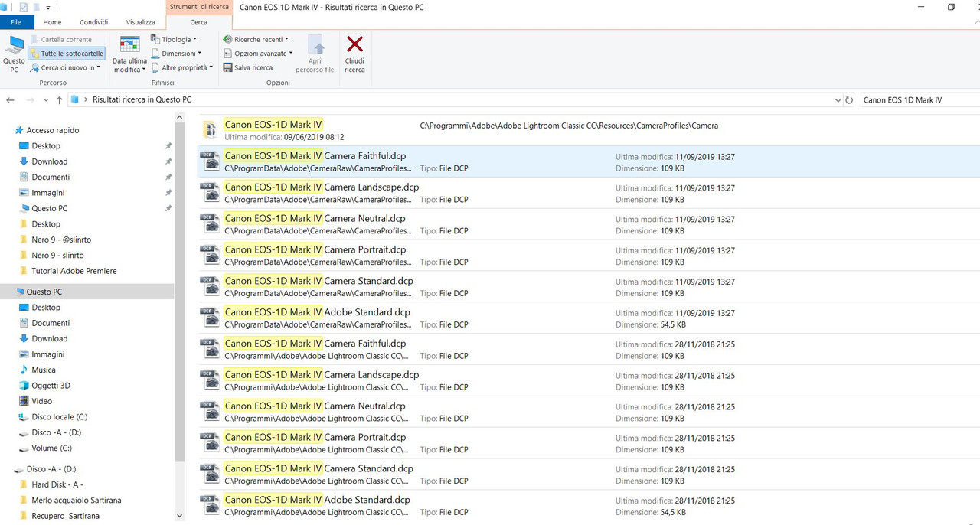Click the Tipologia filter icon
This screenshot has width=980, height=525.
tap(155, 39)
